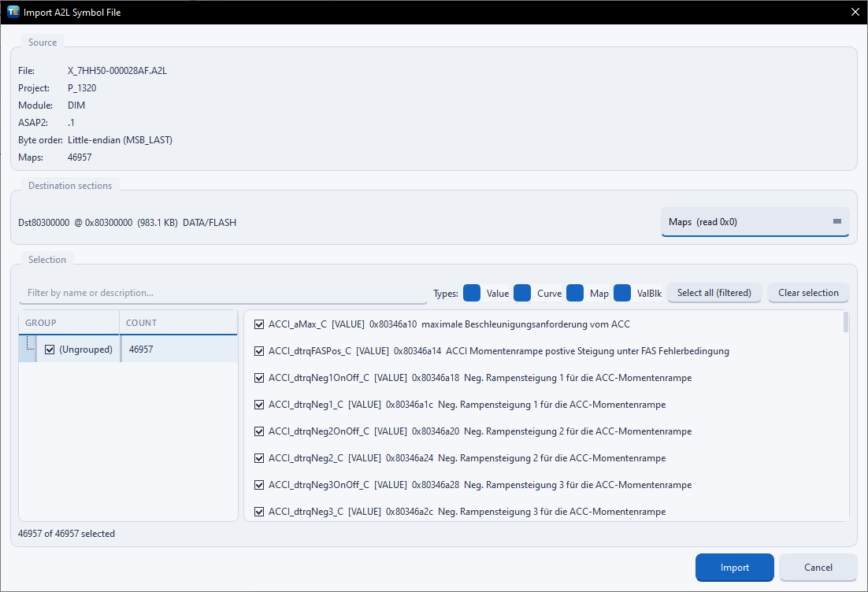
Task: Click the Maps: 46957 value in Source
Action: pyautogui.click(x=80, y=157)
